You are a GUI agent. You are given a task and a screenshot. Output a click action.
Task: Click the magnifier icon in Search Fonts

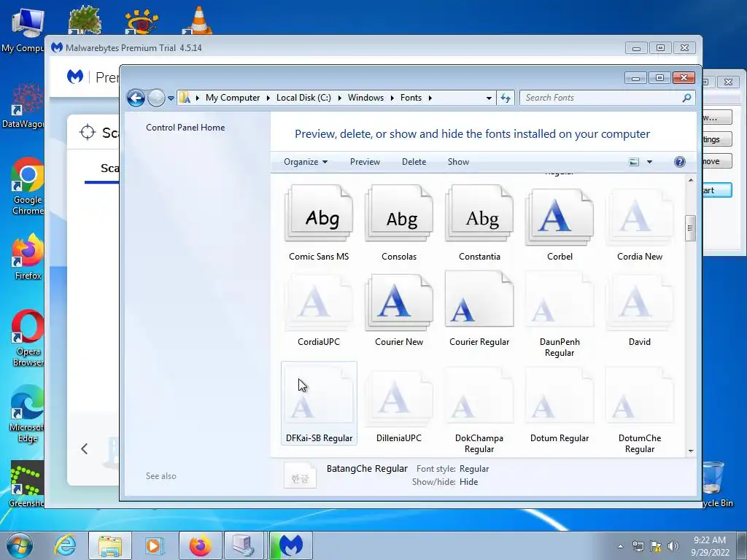click(x=686, y=98)
